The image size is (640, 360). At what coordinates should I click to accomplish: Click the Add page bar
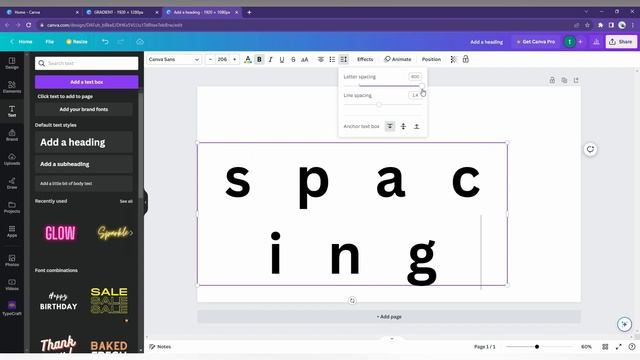389,317
